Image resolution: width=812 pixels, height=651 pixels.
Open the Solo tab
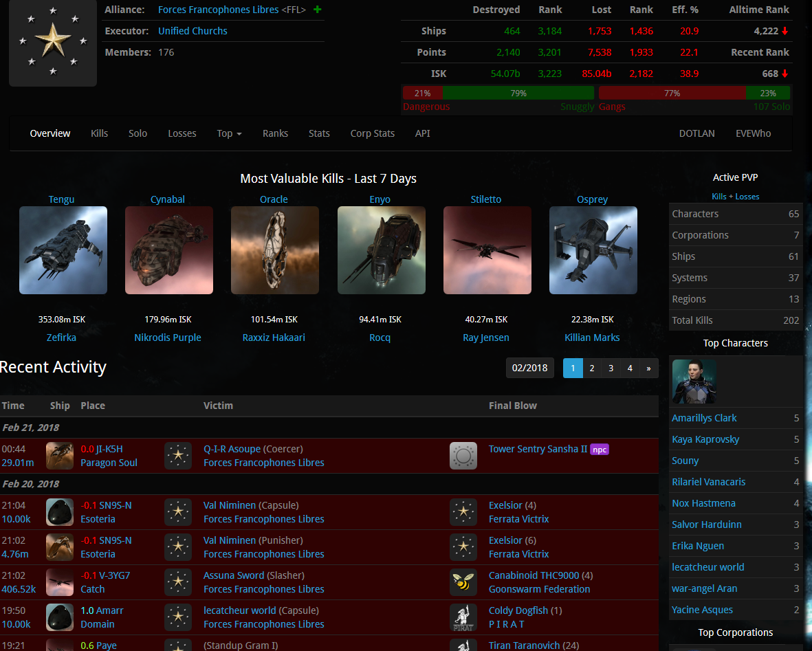click(x=138, y=133)
